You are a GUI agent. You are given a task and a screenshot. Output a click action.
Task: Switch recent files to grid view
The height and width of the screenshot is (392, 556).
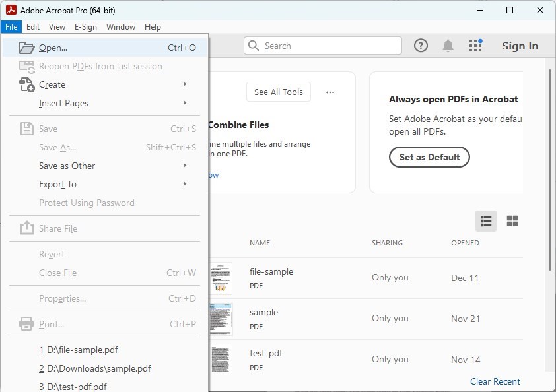point(512,221)
